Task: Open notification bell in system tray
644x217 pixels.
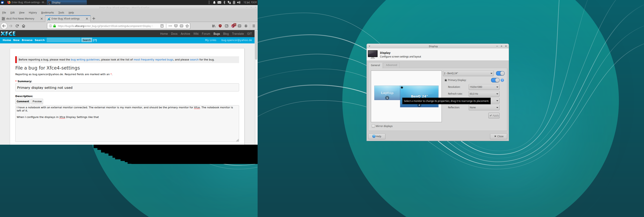Action: click(214, 2)
